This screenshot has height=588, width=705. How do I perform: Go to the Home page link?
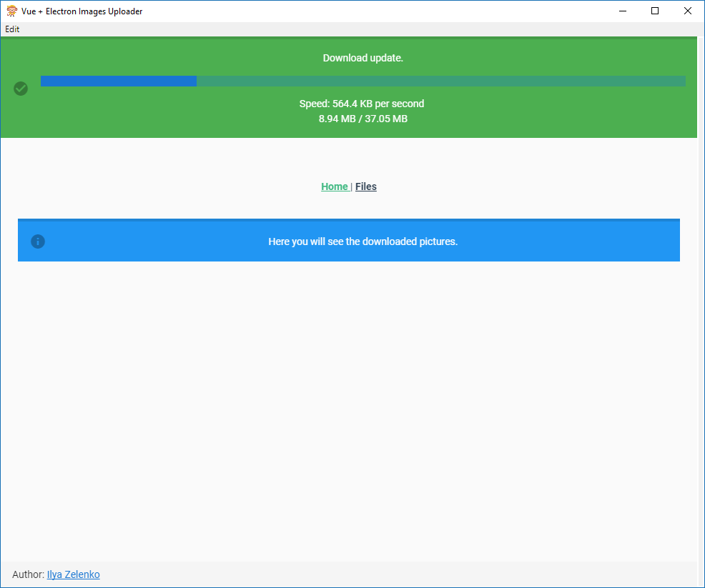coord(335,186)
